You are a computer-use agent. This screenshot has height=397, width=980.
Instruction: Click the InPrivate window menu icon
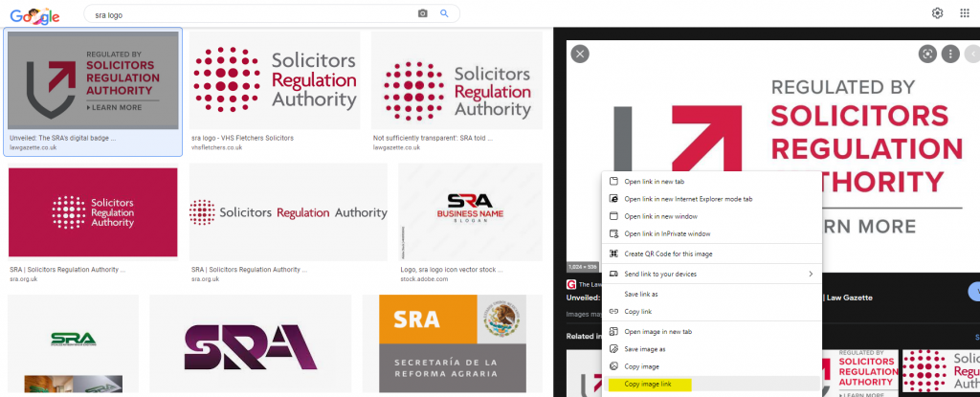pos(613,233)
